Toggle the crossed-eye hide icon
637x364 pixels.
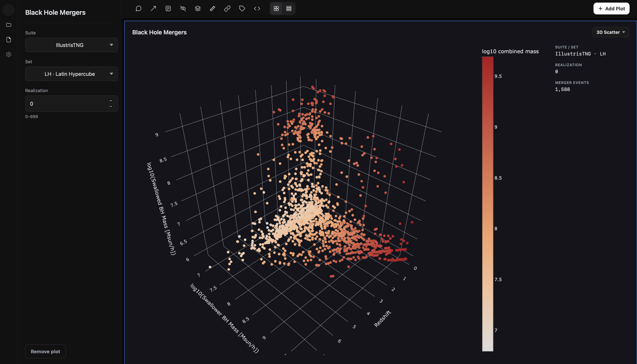183,9
